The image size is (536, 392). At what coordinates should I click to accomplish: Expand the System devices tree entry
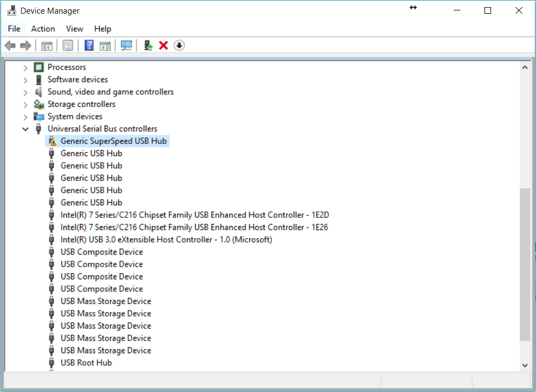point(25,116)
